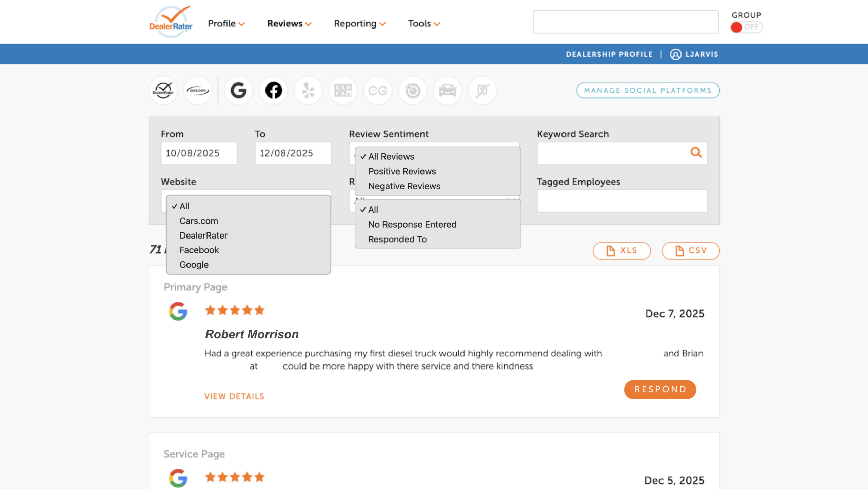Click the Dec 7, 2025 date
This screenshot has height=489, width=868.
(x=674, y=314)
